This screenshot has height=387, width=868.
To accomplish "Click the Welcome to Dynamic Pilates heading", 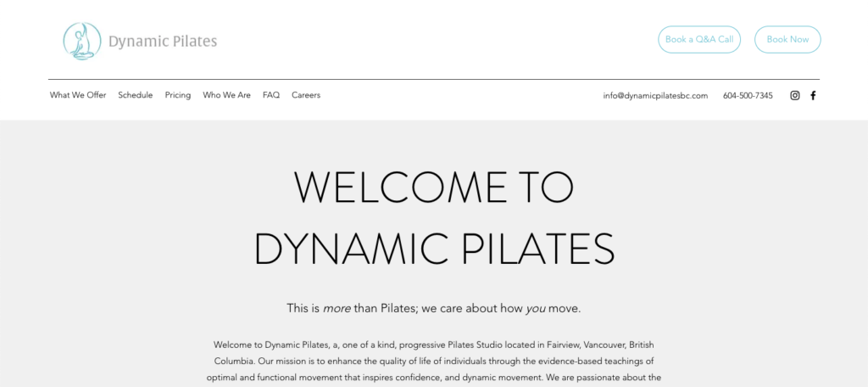I will (434, 218).
